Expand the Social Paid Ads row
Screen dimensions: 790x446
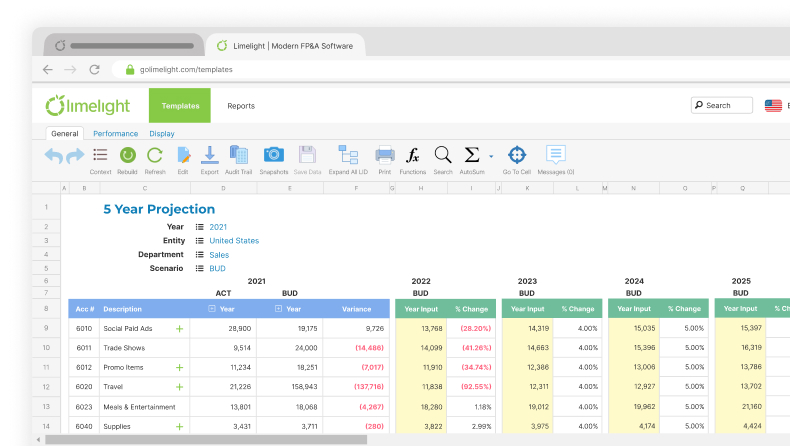tap(179, 329)
